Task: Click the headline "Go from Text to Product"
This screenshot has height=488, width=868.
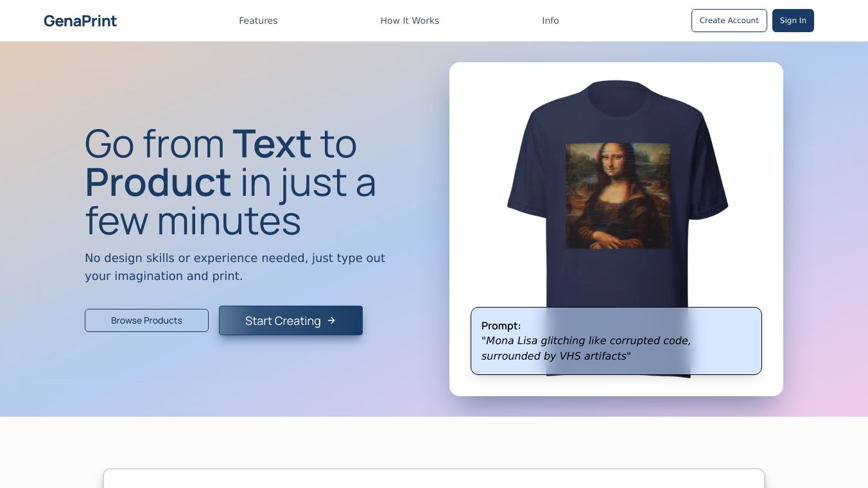Action: coord(230,182)
